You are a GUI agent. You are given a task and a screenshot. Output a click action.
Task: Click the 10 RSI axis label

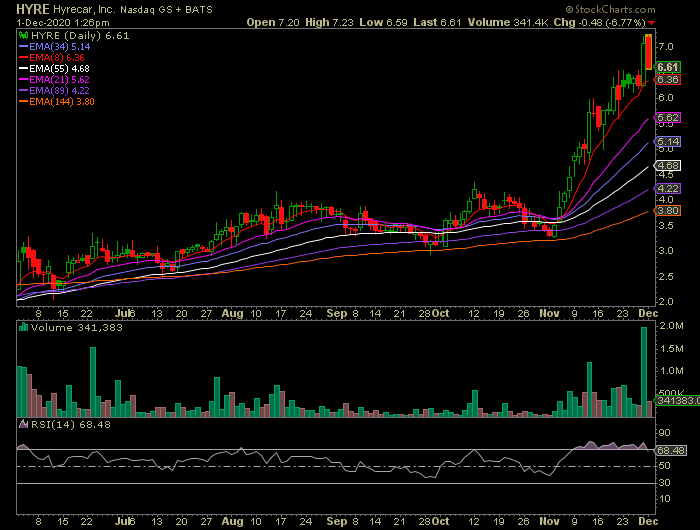(x=664, y=499)
